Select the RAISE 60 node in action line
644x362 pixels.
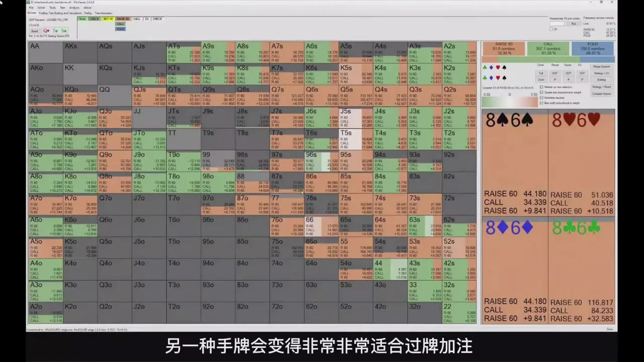(123, 19)
